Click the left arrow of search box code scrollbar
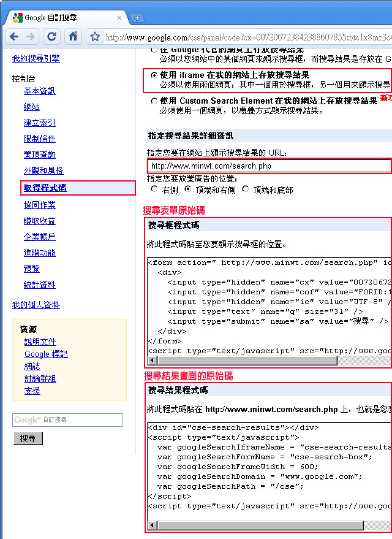The width and height of the screenshot is (392, 539). coord(153,361)
